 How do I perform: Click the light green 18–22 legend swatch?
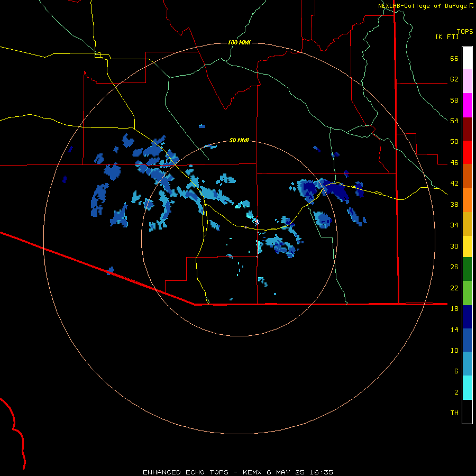(467, 293)
